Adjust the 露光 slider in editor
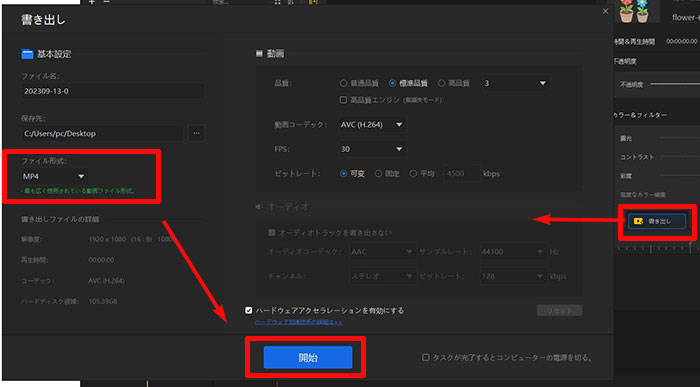 point(679,138)
